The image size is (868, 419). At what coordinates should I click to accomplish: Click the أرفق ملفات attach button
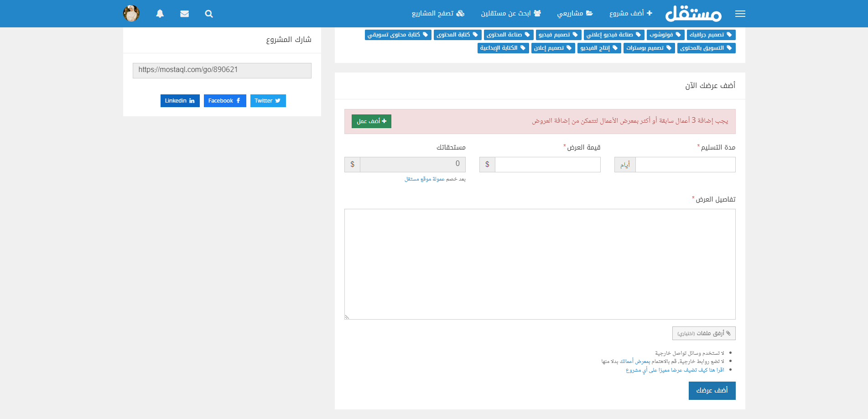pos(704,333)
